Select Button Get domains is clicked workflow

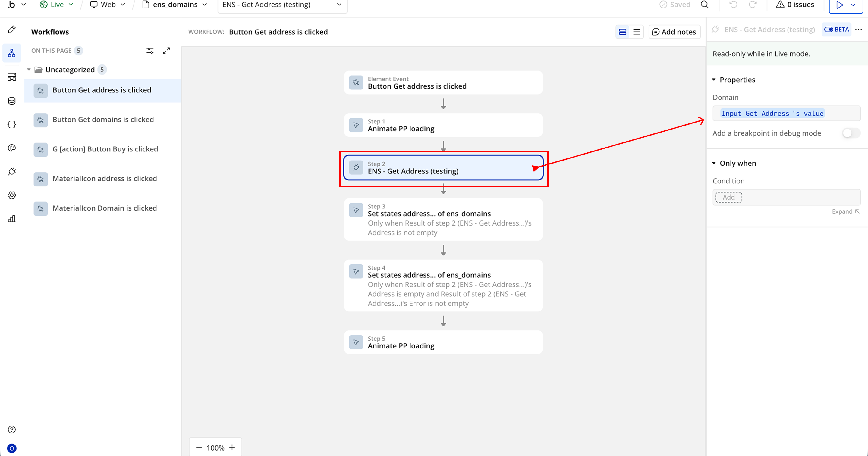pos(103,120)
